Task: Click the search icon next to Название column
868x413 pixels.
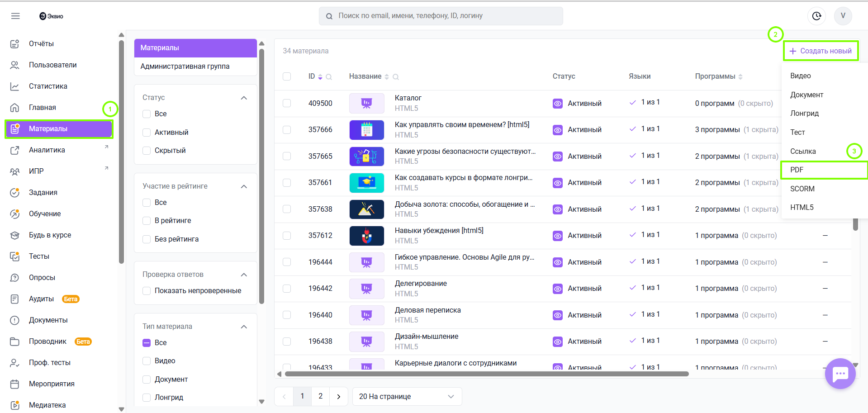Action: [396, 77]
